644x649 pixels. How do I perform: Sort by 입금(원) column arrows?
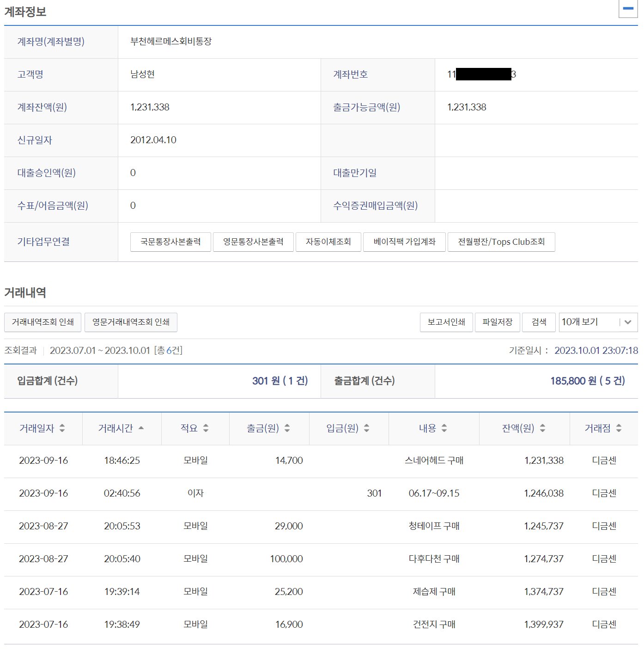(x=366, y=428)
